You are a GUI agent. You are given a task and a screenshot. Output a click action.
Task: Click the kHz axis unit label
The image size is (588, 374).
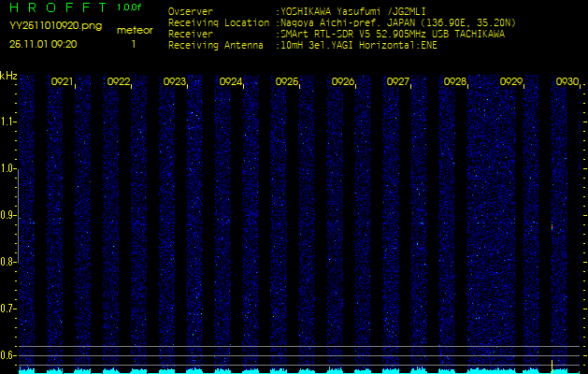coord(8,76)
